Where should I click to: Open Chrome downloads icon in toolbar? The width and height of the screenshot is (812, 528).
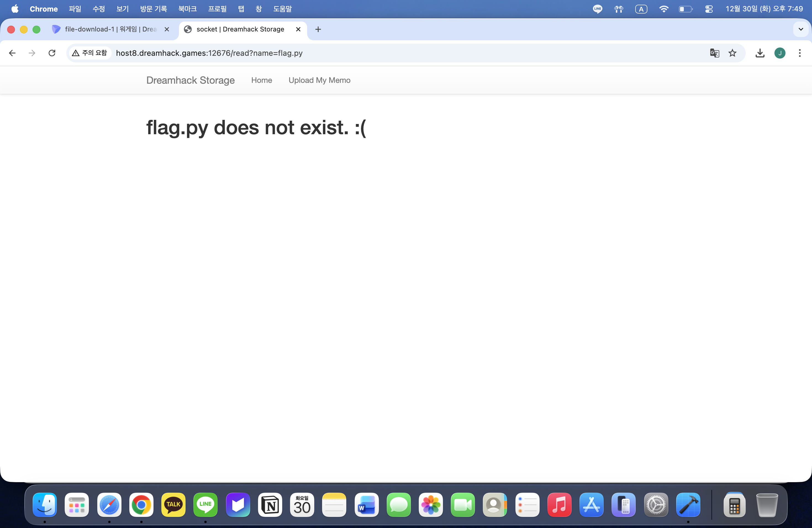click(x=760, y=53)
